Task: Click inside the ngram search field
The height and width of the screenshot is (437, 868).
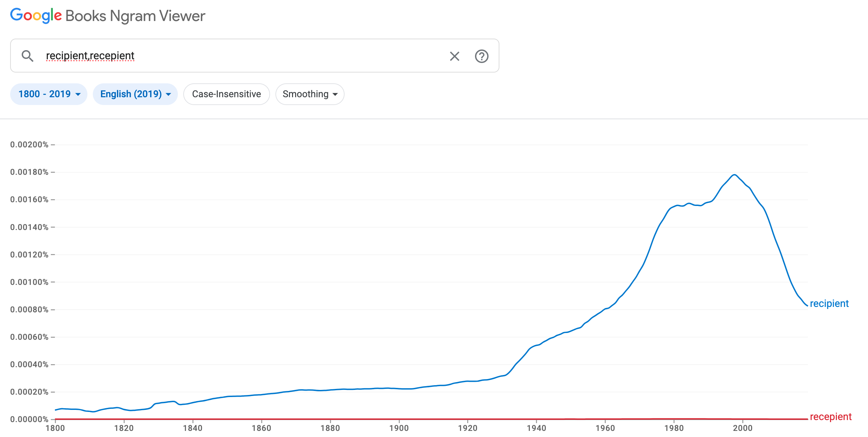Action: [237, 56]
